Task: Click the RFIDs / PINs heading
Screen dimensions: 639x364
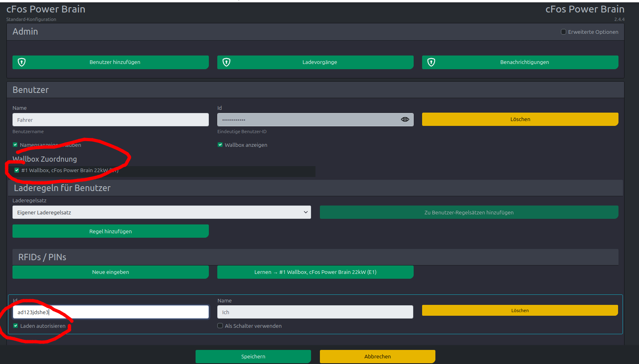Action: 42,257
